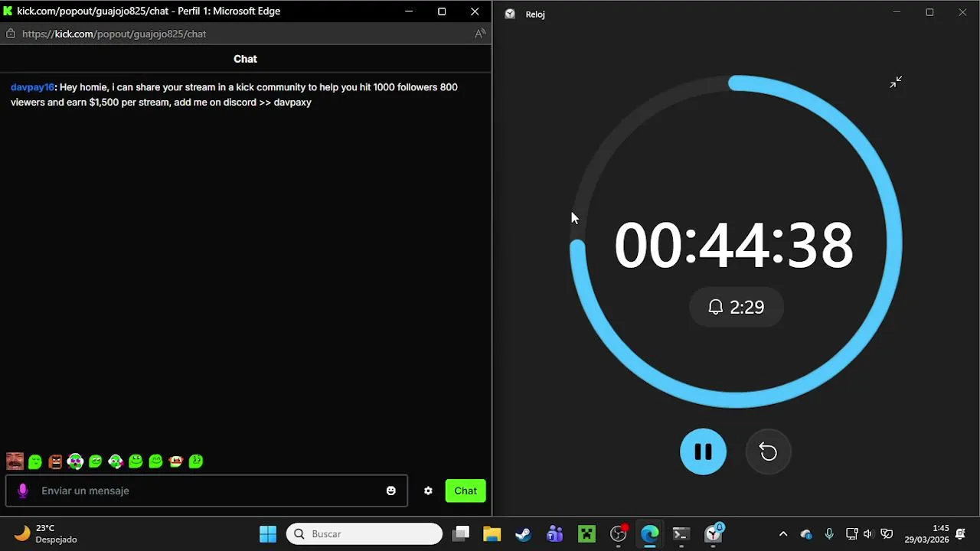Viewport: 980px width, 551px height.
Task: Minimize the Edge chat popout window
Action: coord(409,11)
